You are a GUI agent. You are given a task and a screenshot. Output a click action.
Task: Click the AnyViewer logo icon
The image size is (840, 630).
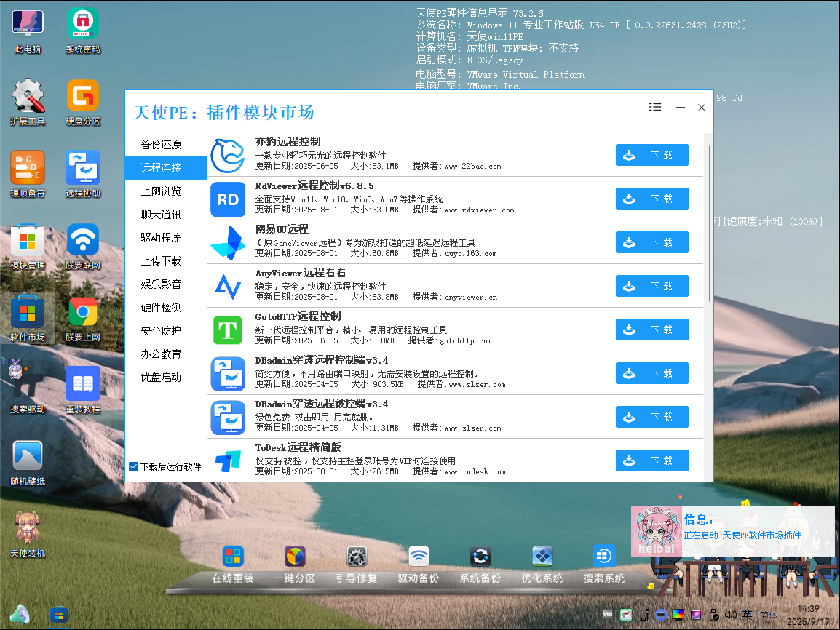click(x=228, y=287)
